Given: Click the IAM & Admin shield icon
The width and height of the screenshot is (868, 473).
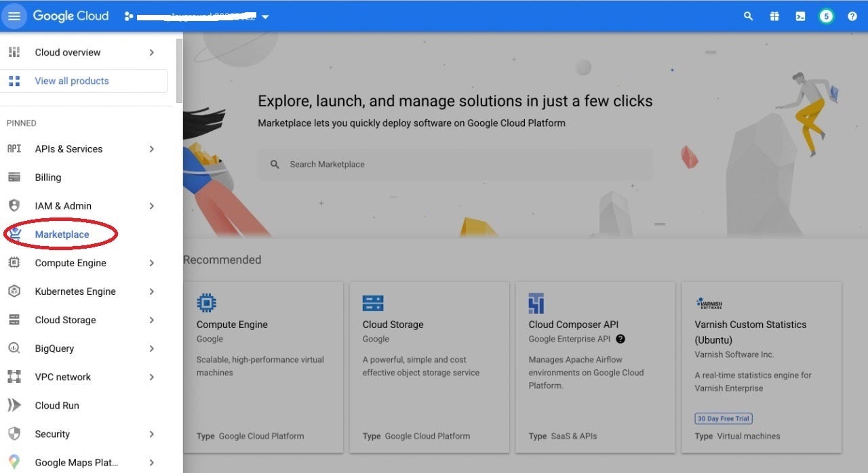Looking at the screenshot, I should pyautogui.click(x=14, y=205).
